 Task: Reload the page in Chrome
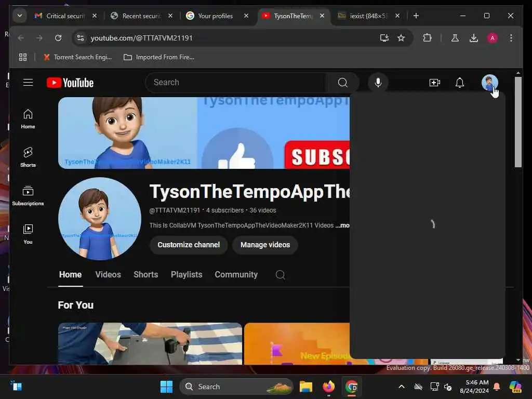[x=58, y=38]
